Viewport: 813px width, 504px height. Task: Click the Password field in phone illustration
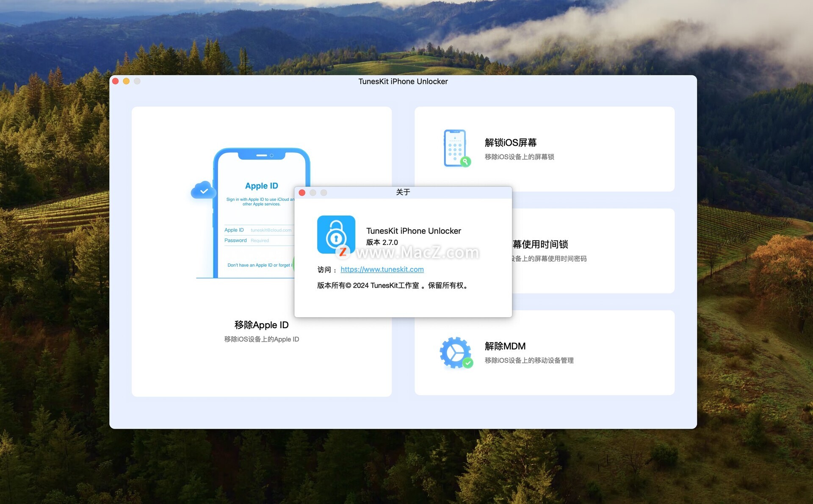[x=258, y=240]
